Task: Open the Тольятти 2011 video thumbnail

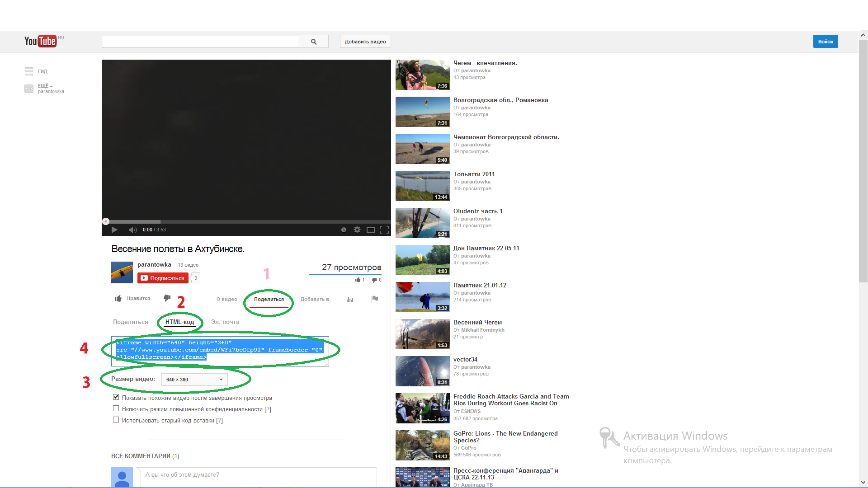Action: tap(422, 186)
